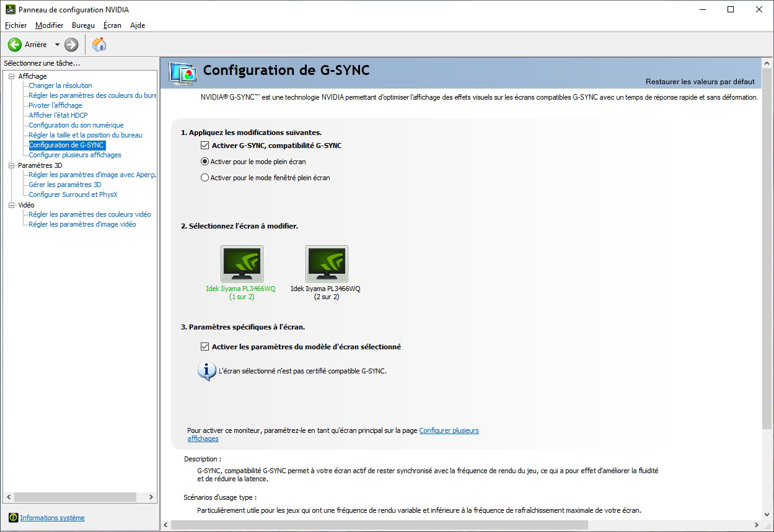This screenshot has height=532, width=774.
Task: Click the Idek Iiyama PL3466WQ (1 sur 2) label
Action: tap(241, 293)
